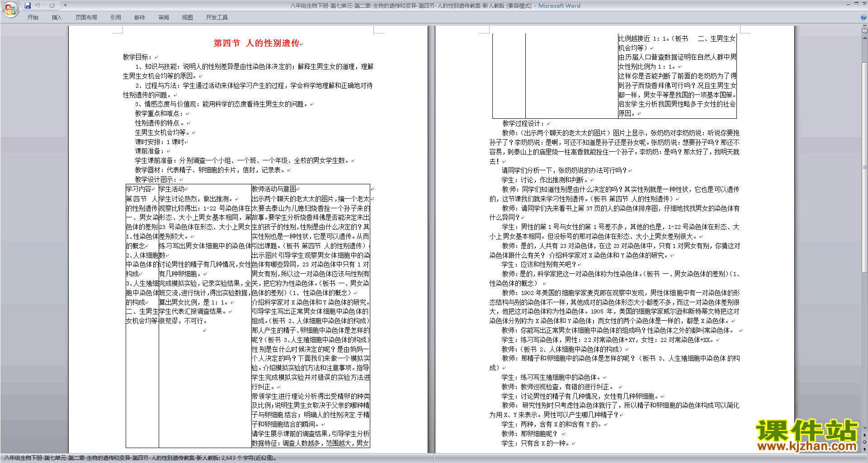868x463 pixels.
Task: Click the line 学生：只有含 X 的一种。
Action: [x=535, y=444]
